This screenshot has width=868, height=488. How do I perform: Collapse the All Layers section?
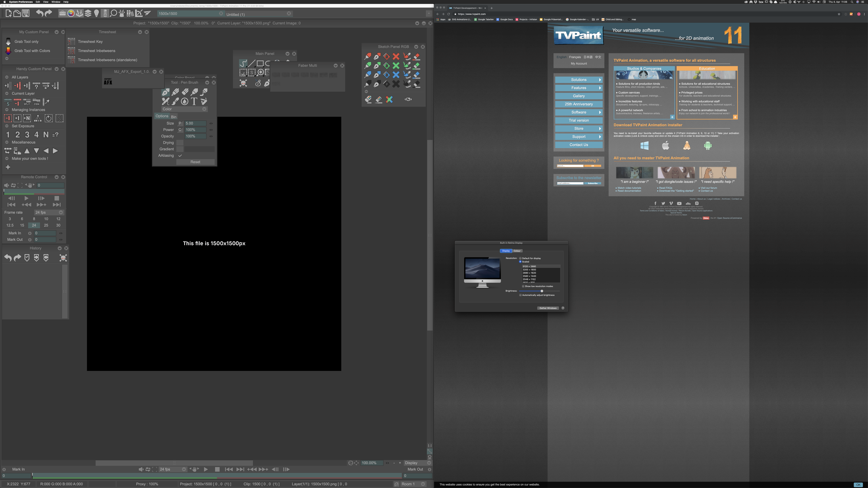pyautogui.click(x=7, y=77)
